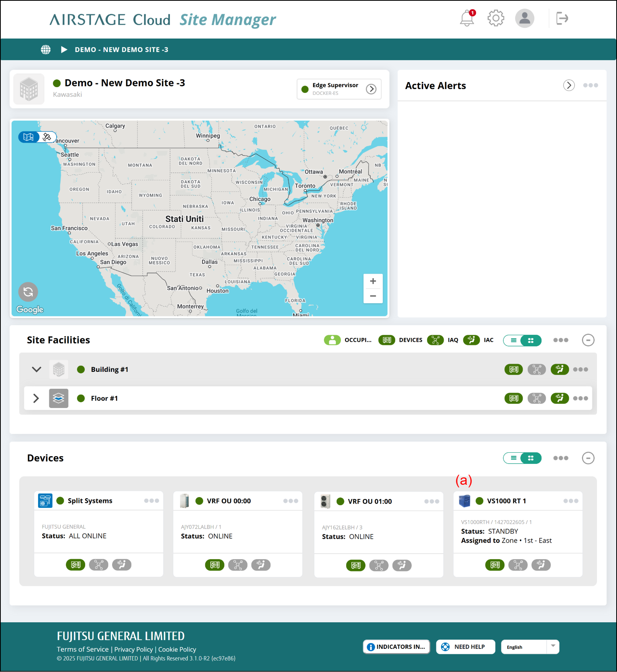Toggle Devices list/grid view

pyautogui.click(x=522, y=458)
